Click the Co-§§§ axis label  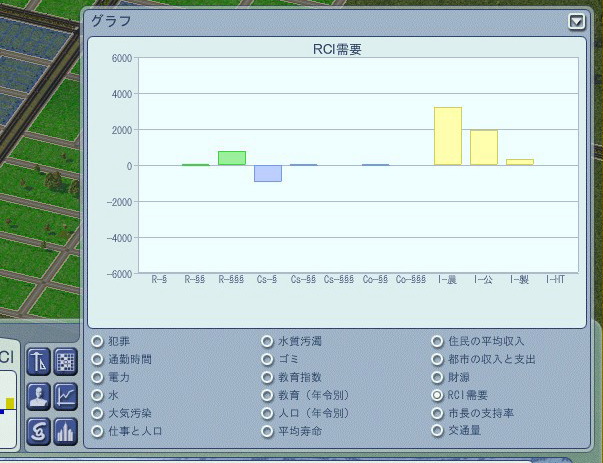click(411, 279)
